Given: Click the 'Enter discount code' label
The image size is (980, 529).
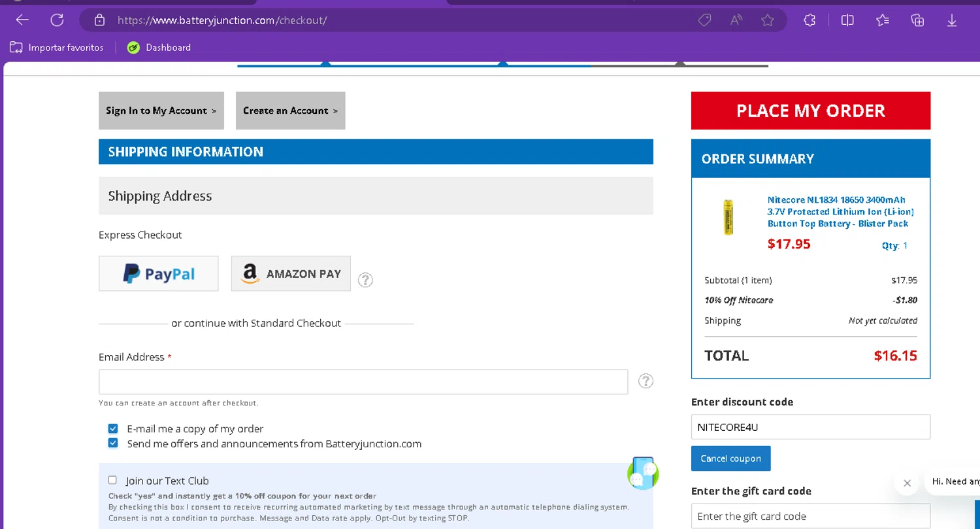Looking at the screenshot, I should tap(742, 401).
